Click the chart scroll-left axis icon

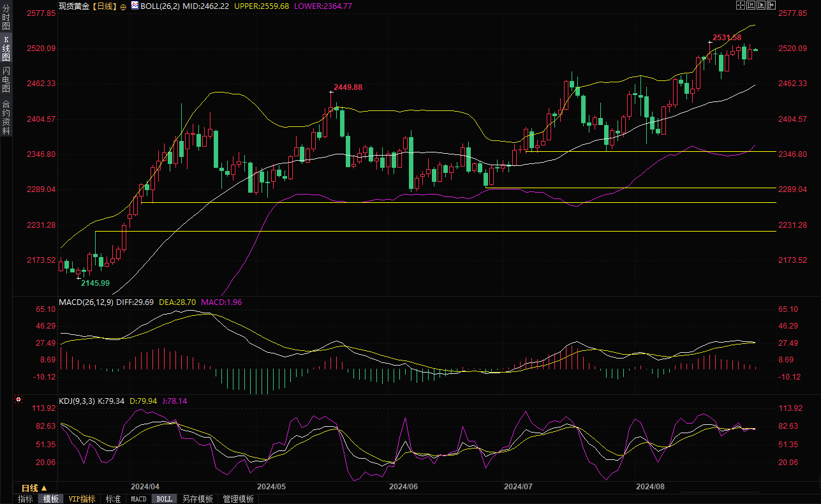tap(751, 5)
